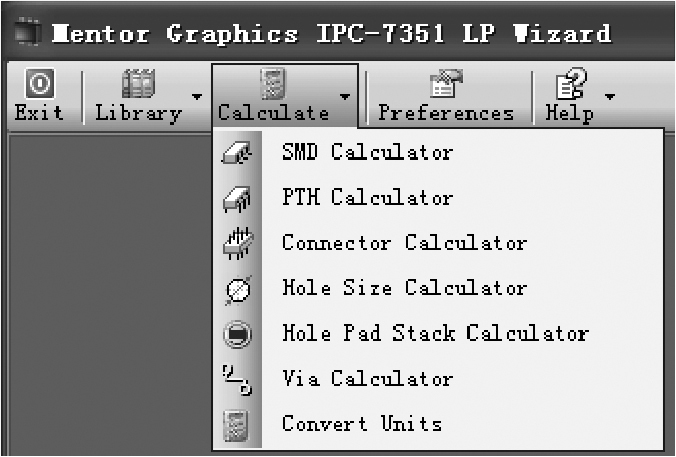Viewport: 676px width, 457px height.
Task: Click the Connector Calculator chip icon
Action: [x=237, y=243]
